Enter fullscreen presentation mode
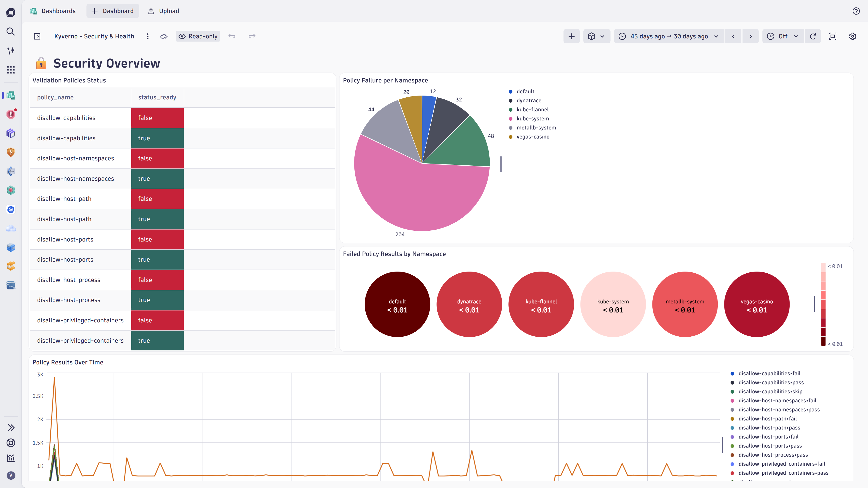868x488 pixels. pyautogui.click(x=833, y=36)
